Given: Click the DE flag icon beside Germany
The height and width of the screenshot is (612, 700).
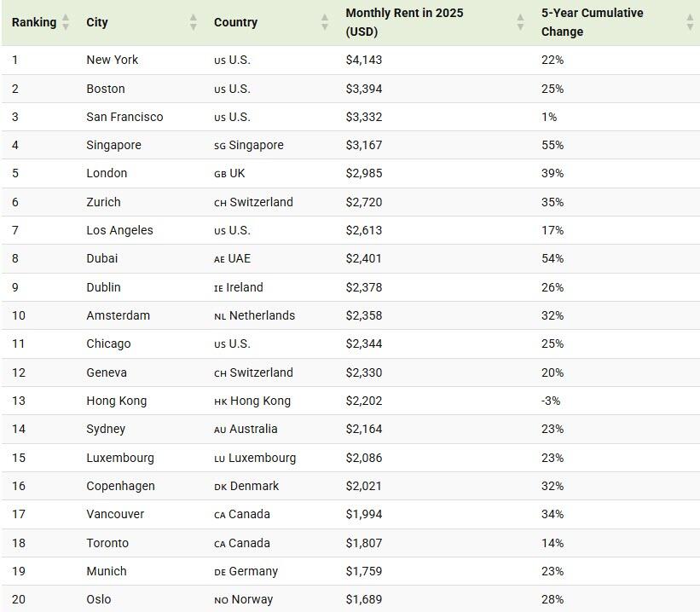Looking at the screenshot, I should pos(222,571).
